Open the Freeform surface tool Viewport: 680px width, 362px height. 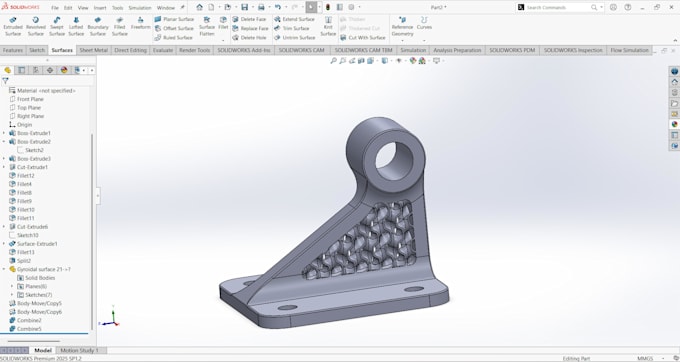pyautogui.click(x=141, y=23)
